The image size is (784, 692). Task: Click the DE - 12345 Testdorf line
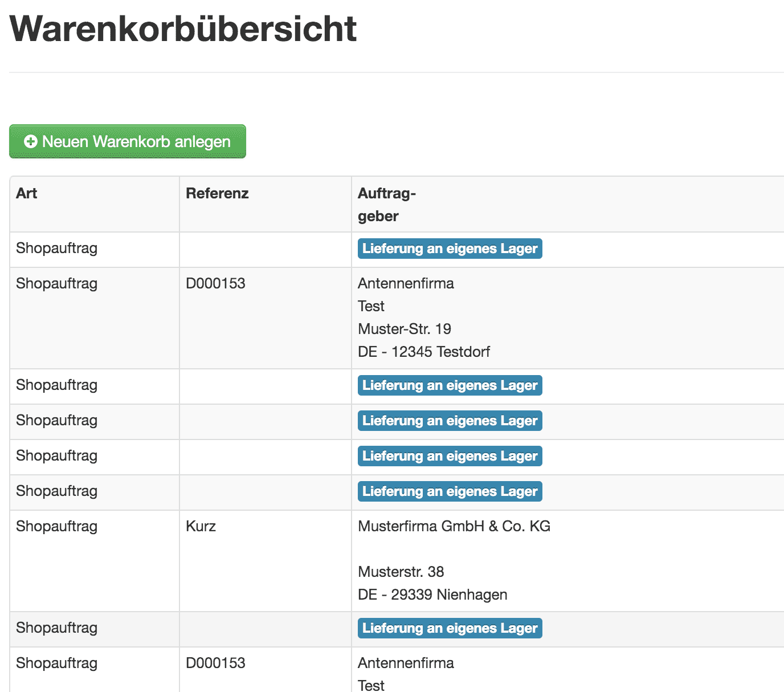(x=424, y=352)
